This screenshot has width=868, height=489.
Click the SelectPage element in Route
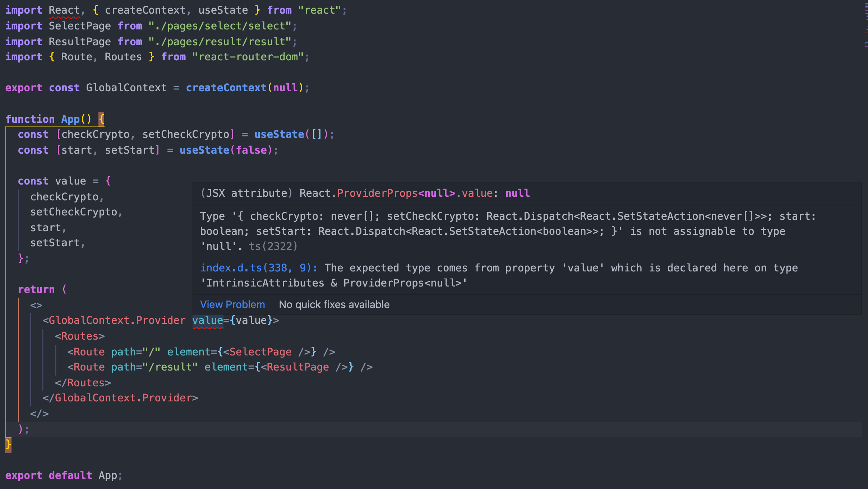(267, 352)
